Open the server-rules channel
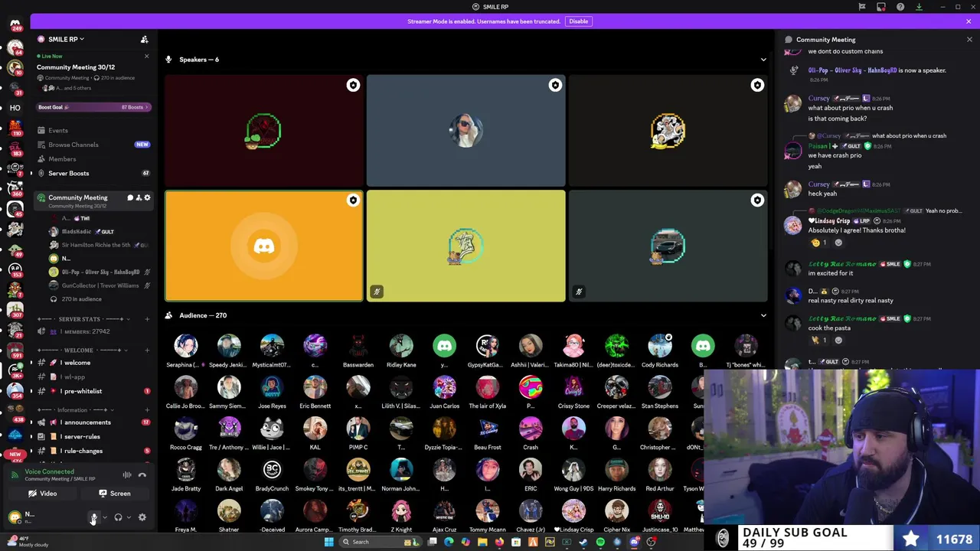Image resolution: width=980 pixels, height=551 pixels. coord(92,436)
